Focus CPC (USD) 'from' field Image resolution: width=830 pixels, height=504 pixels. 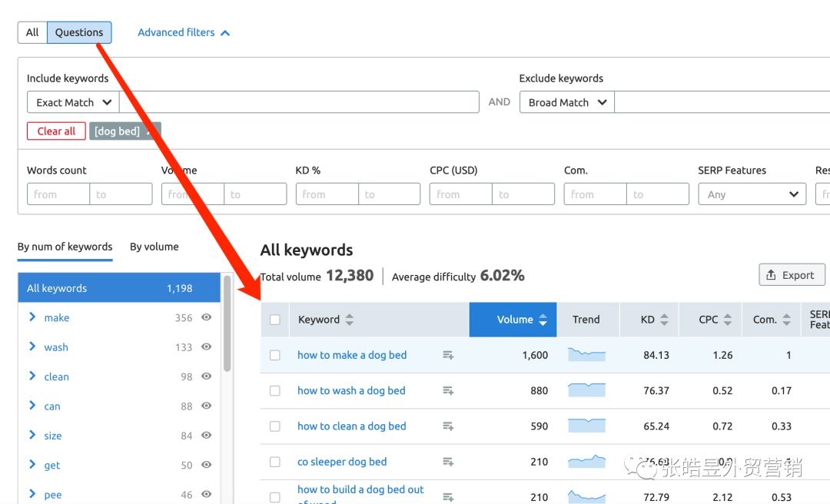[461, 194]
